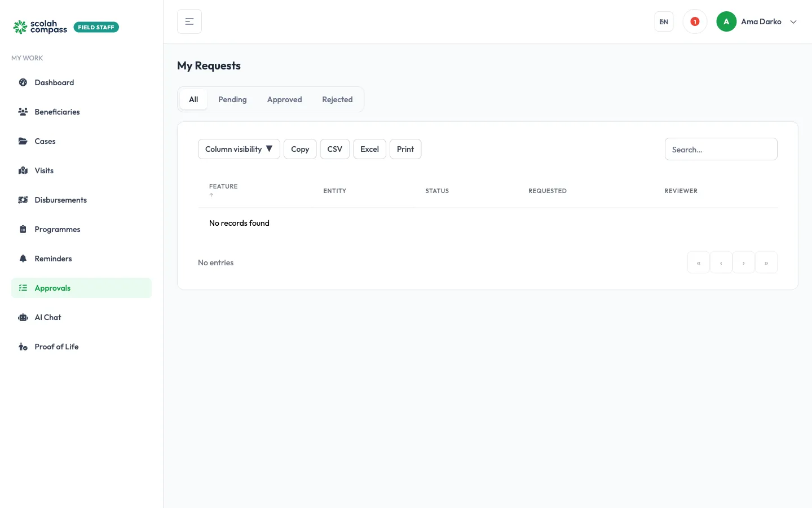Open the Column visibility dropdown

coord(239,149)
